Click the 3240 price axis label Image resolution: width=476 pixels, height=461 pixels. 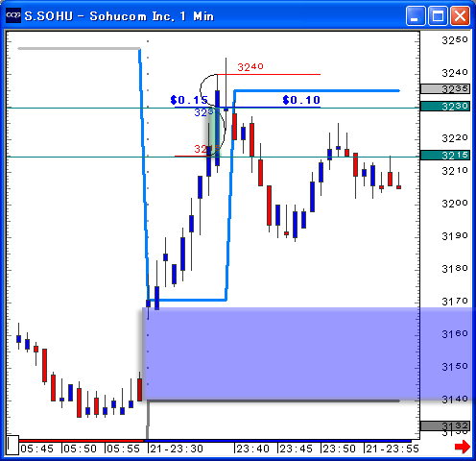(455, 73)
